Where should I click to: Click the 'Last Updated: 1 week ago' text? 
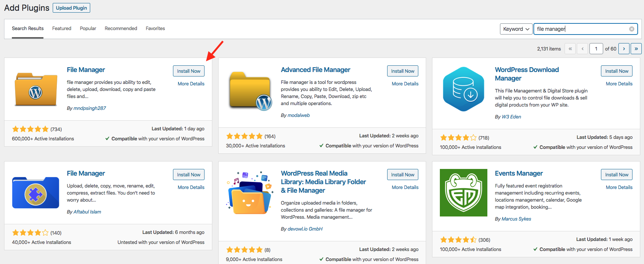click(x=604, y=239)
